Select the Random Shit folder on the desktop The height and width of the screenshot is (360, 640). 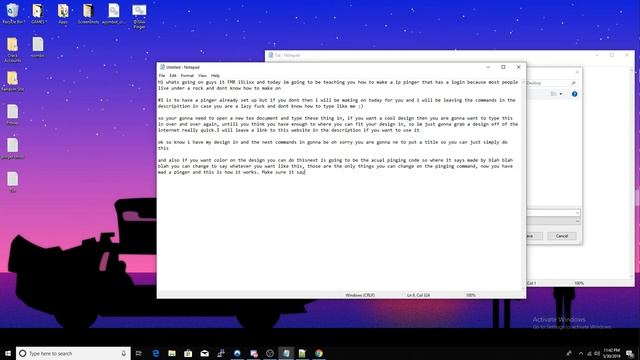pyautogui.click(x=13, y=81)
